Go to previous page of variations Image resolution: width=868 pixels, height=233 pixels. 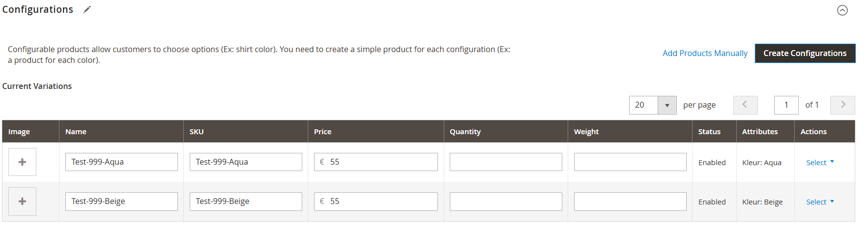[x=745, y=105]
